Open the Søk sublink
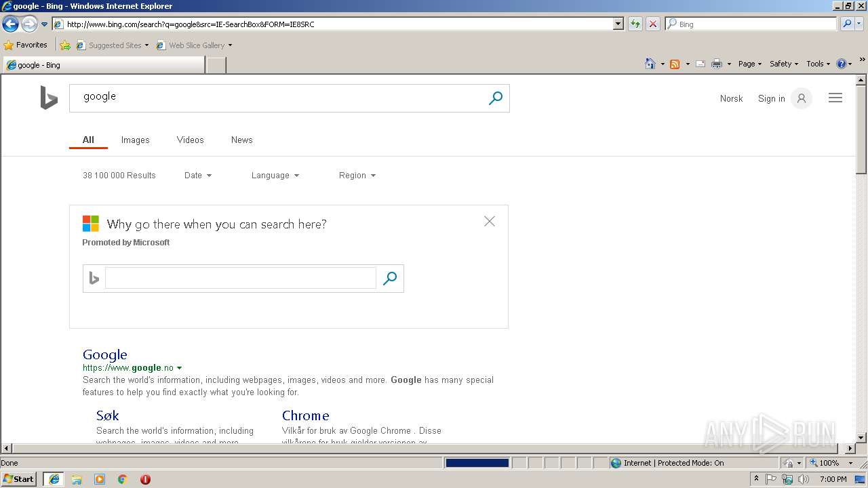This screenshot has width=868, height=488. tap(108, 415)
